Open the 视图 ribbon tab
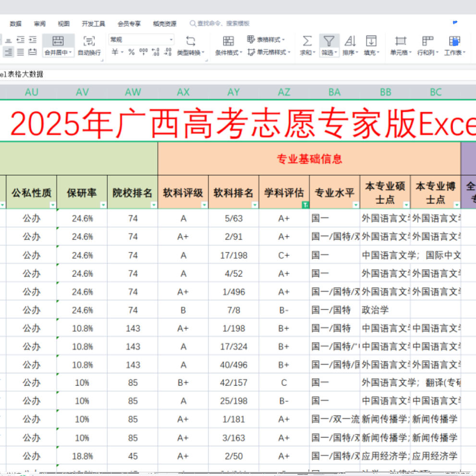The height and width of the screenshot is (476, 476). click(64, 24)
